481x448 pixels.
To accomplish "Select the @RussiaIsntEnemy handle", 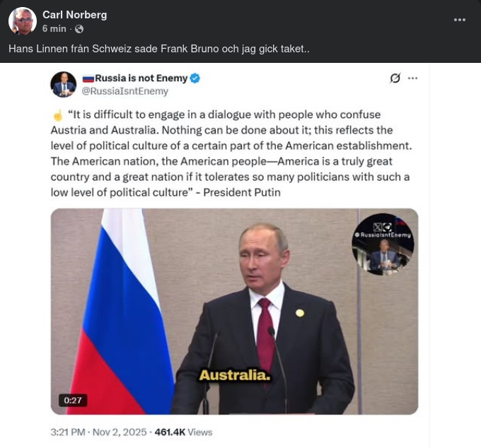I will pyautogui.click(x=125, y=91).
